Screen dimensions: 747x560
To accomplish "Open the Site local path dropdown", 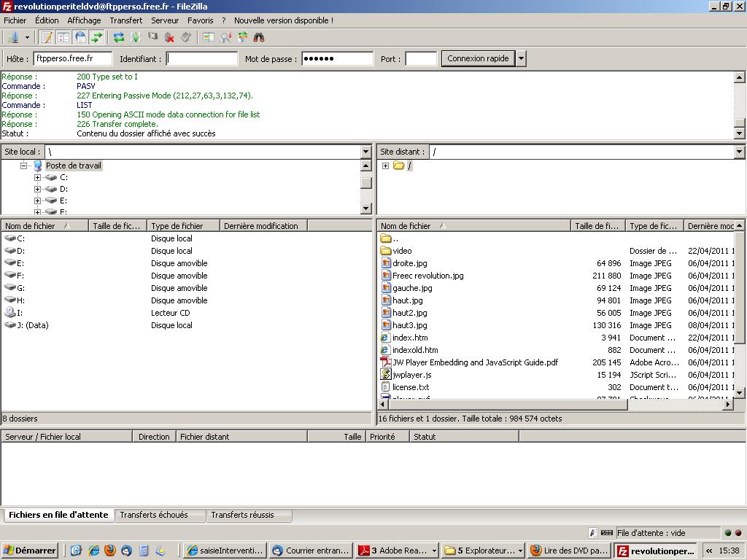I will pyautogui.click(x=366, y=152).
